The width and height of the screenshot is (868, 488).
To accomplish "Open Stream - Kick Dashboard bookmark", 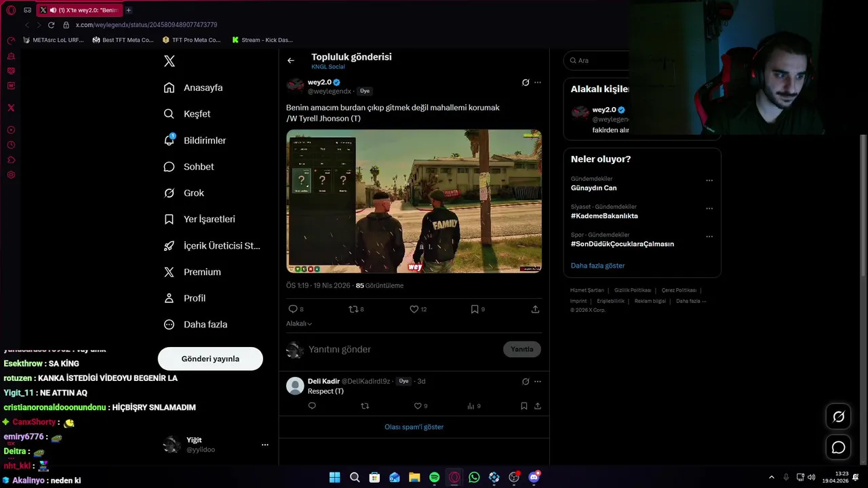I will point(262,40).
